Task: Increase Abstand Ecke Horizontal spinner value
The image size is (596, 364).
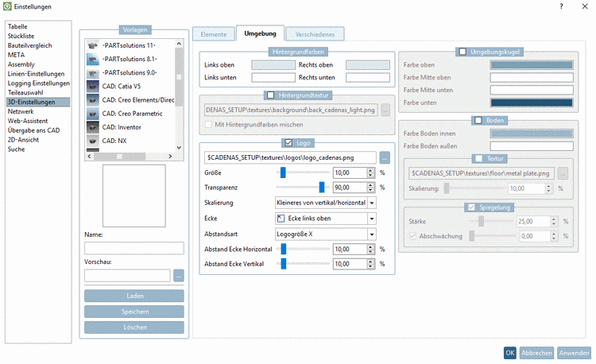Action: pyautogui.click(x=370, y=246)
